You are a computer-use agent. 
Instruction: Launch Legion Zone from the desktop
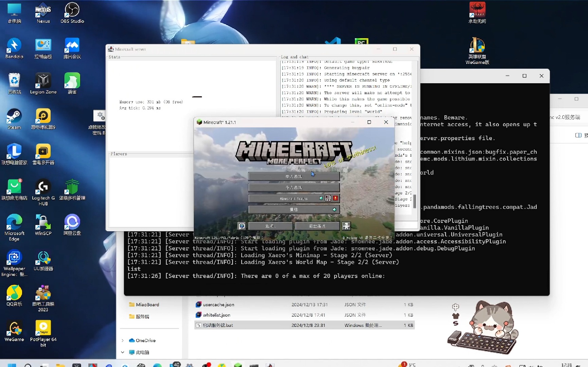click(x=43, y=84)
